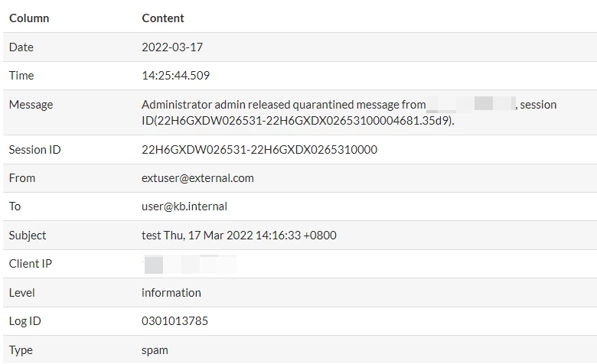Click the Subject row label
The width and height of the screenshot is (597, 364).
pos(28,235)
